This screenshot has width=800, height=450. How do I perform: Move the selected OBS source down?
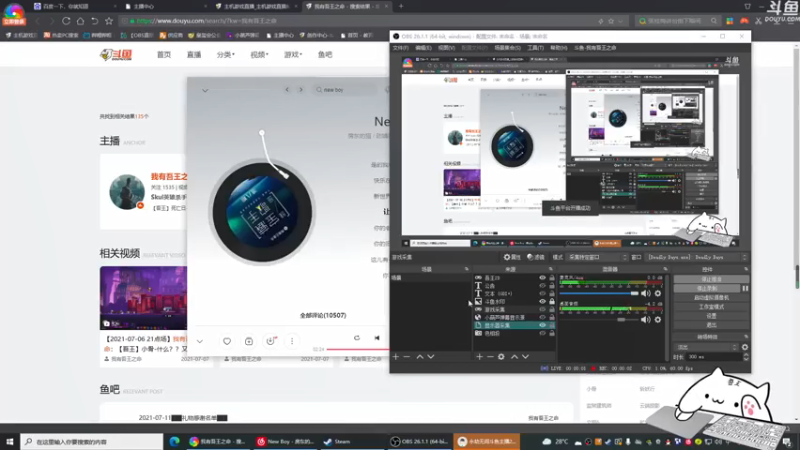(525, 357)
